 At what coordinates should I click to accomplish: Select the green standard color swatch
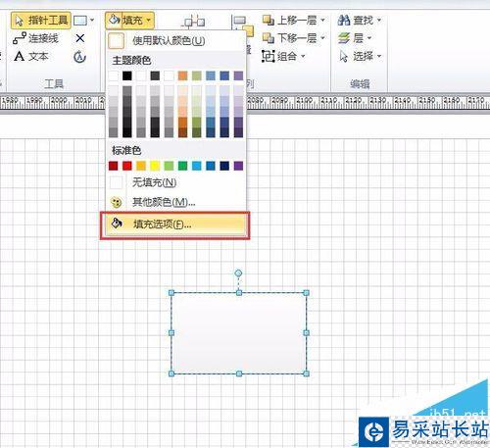click(182, 166)
